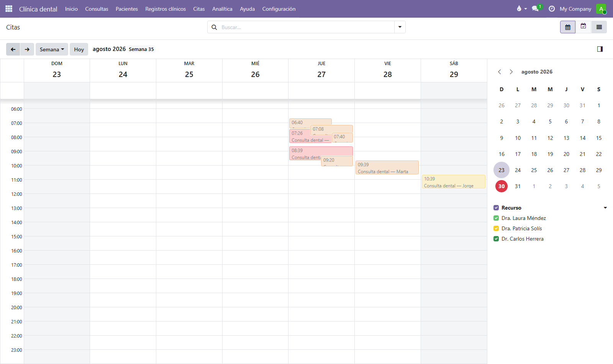Open the activities clock icon
This screenshot has height=364, width=613.
pos(552,9)
